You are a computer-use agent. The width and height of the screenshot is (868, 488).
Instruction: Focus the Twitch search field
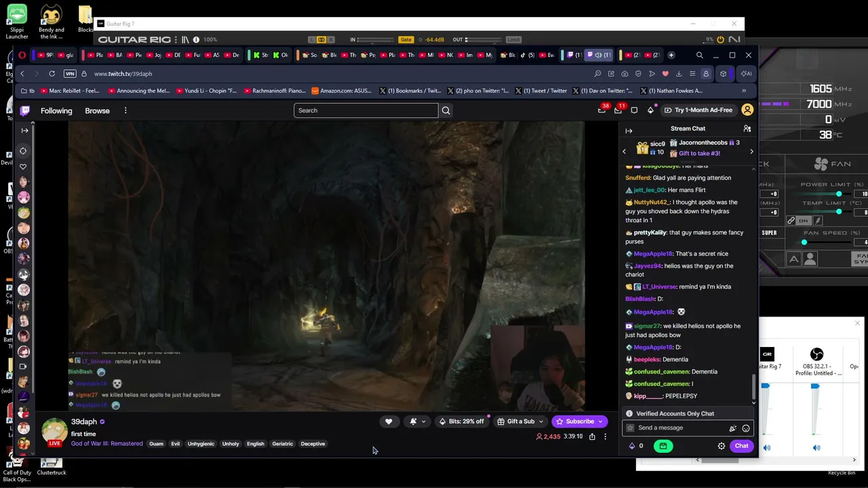coord(366,110)
